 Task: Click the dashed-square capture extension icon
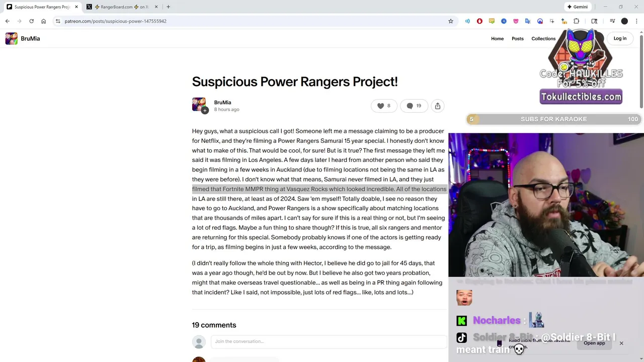[x=552, y=21]
